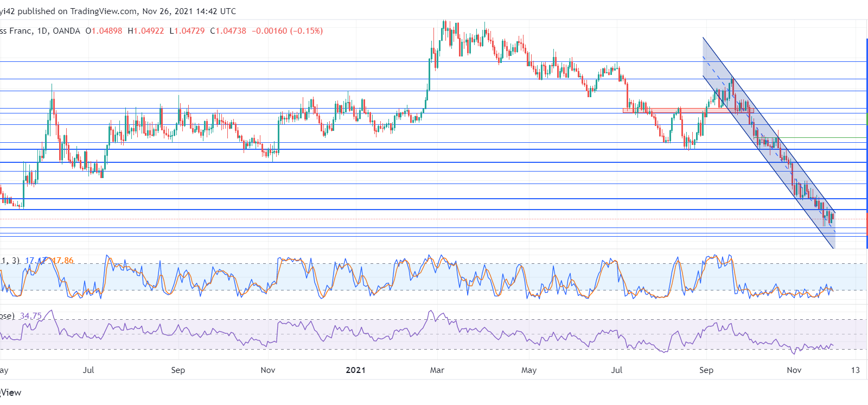
Task: Click the Jul 2020 label on time axis
Action: point(88,370)
